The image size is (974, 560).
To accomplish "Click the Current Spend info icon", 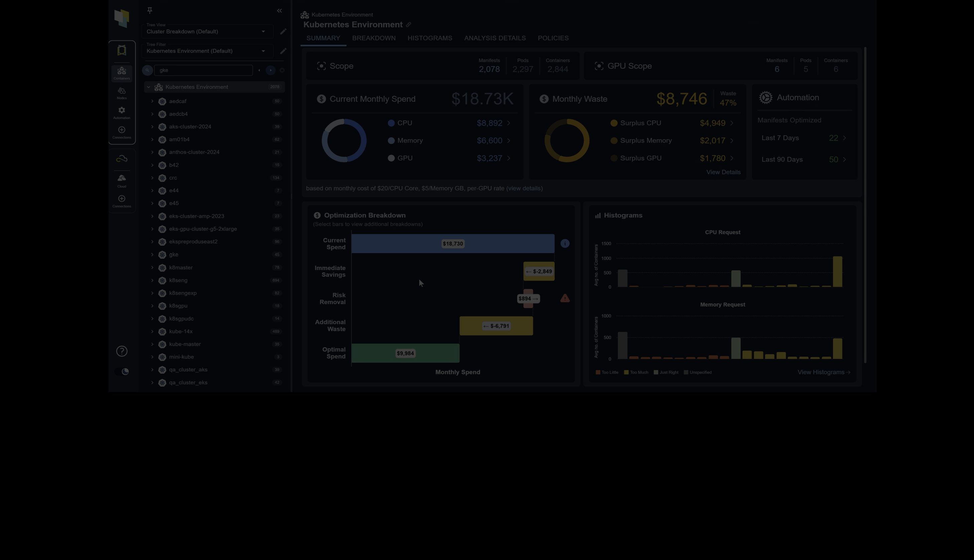I will [x=565, y=243].
